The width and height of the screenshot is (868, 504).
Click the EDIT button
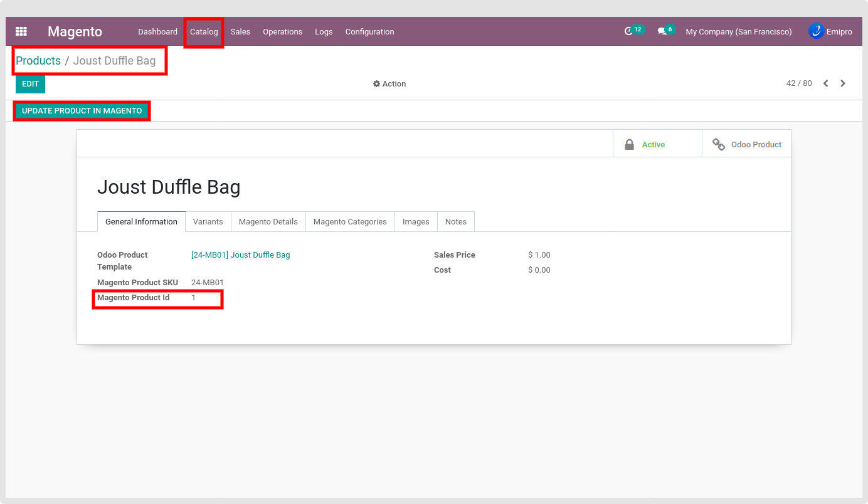30,84
